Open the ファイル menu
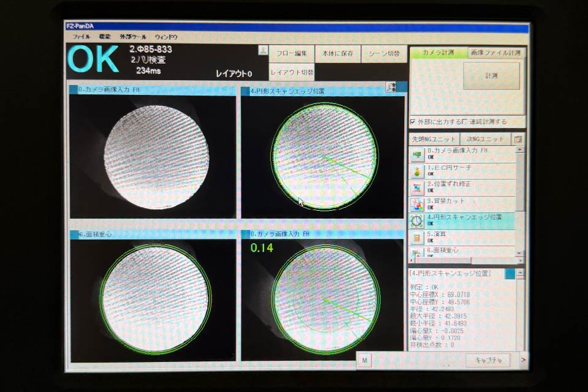The width and height of the screenshot is (588, 392). tap(81, 37)
